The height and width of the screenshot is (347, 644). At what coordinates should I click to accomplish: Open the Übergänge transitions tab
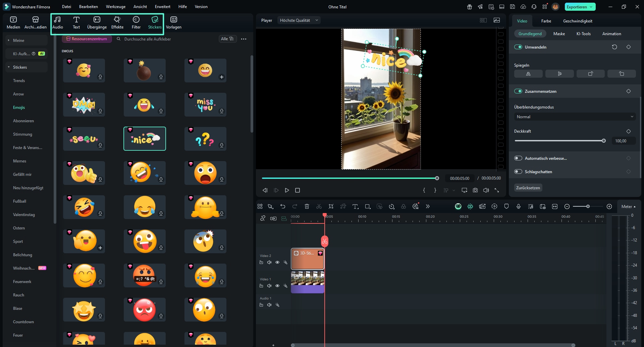(97, 23)
